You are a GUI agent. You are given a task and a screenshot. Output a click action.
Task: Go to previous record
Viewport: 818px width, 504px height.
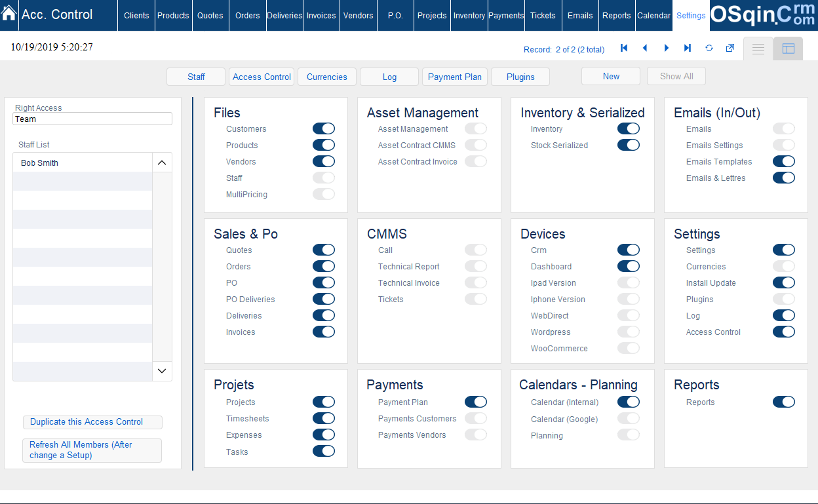tap(645, 48)
